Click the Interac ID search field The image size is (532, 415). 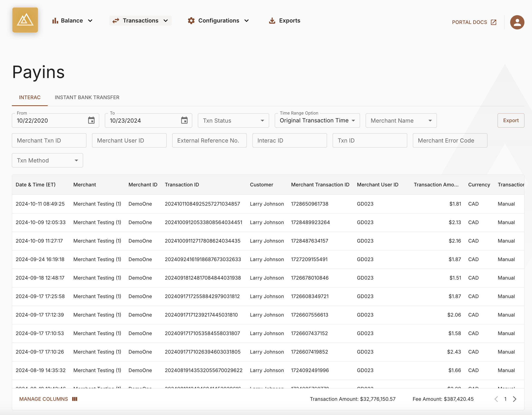pos(289,140)
